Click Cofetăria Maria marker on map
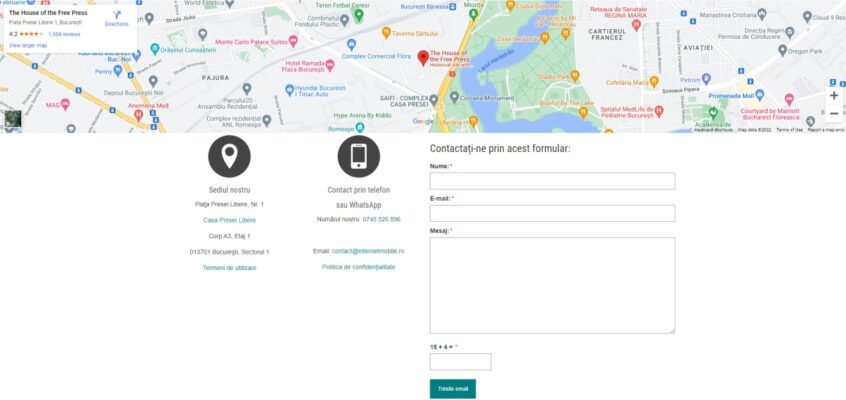 tap(654, 82)
